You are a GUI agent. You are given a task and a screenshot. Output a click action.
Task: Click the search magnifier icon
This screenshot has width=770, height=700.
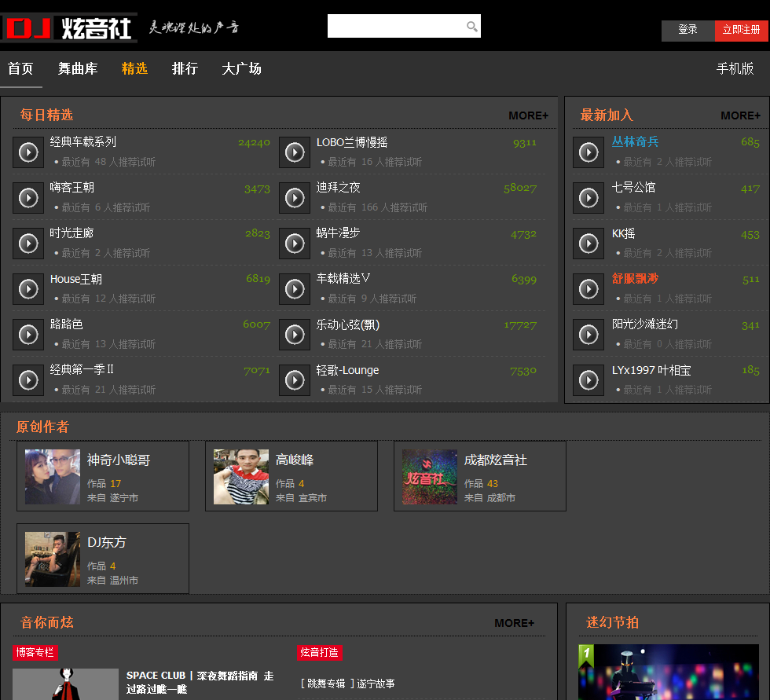[472, 27]
